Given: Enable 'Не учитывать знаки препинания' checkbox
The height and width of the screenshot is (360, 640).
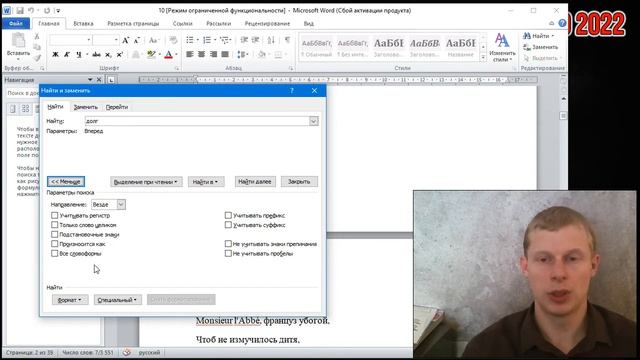Looking at the screenshot, I should click(228, 244).
